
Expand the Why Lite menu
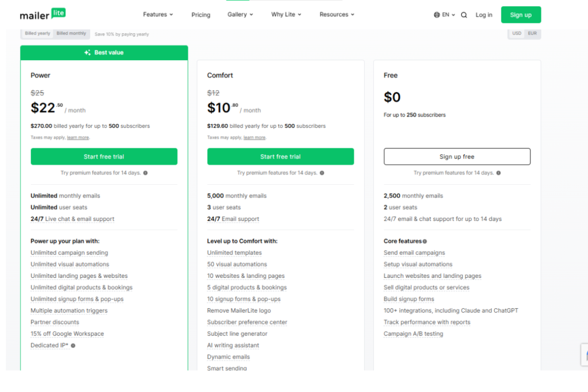pyautogui.click(x=286, y=14)
